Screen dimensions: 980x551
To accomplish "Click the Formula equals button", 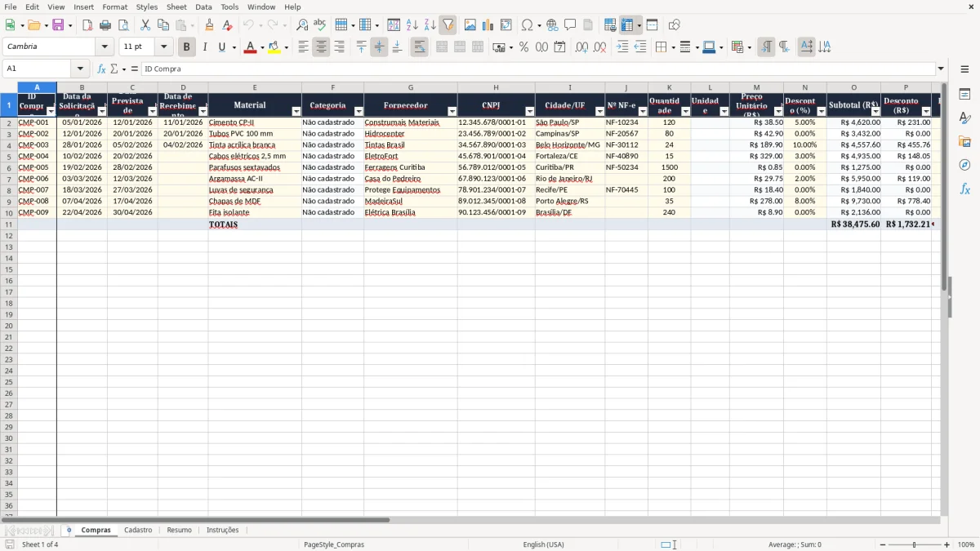I will coord(135,69).
